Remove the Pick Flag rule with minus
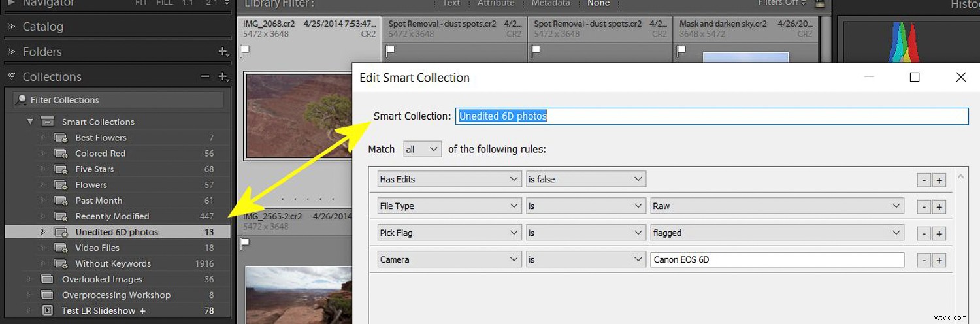 coord(924,234)
